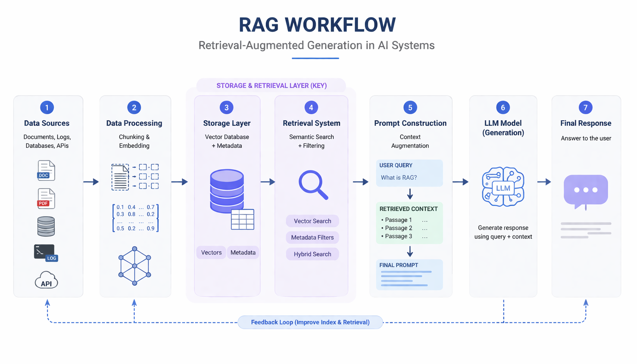Screen dimensions: 637x364
Task: Click the red PDF file icon
Action: (46, 199)
